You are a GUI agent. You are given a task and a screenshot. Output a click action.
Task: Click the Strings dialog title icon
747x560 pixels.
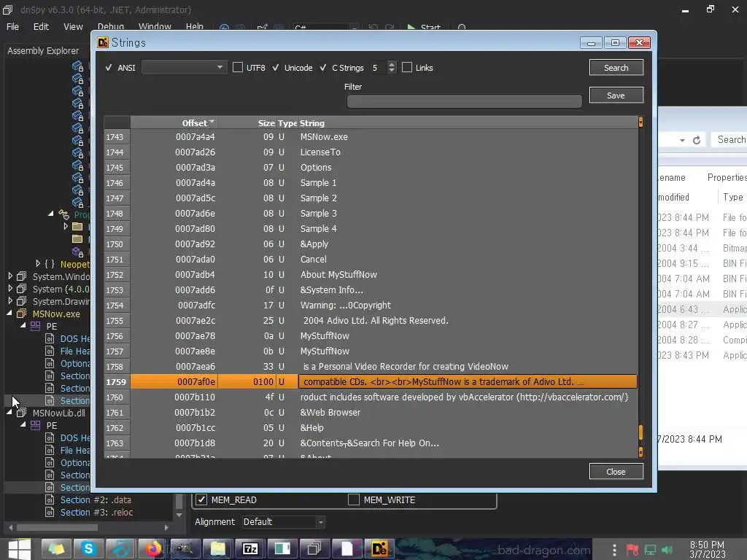[x=103, y=42]
